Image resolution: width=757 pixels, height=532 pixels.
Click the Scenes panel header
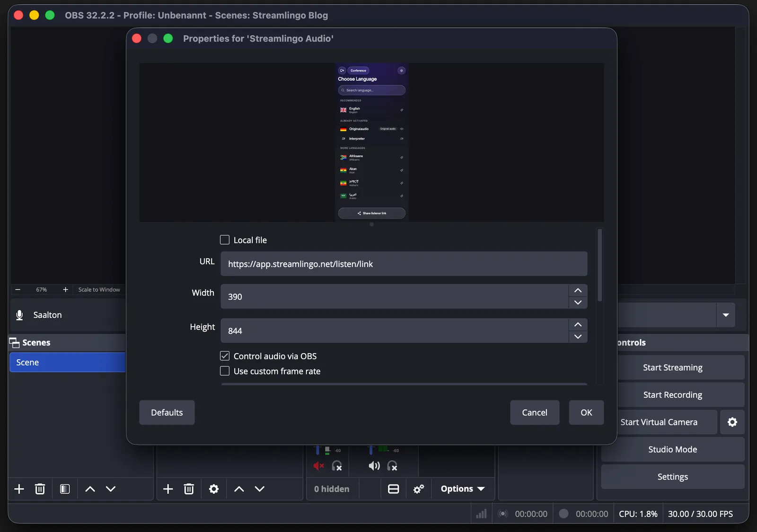tap(68, 342)
